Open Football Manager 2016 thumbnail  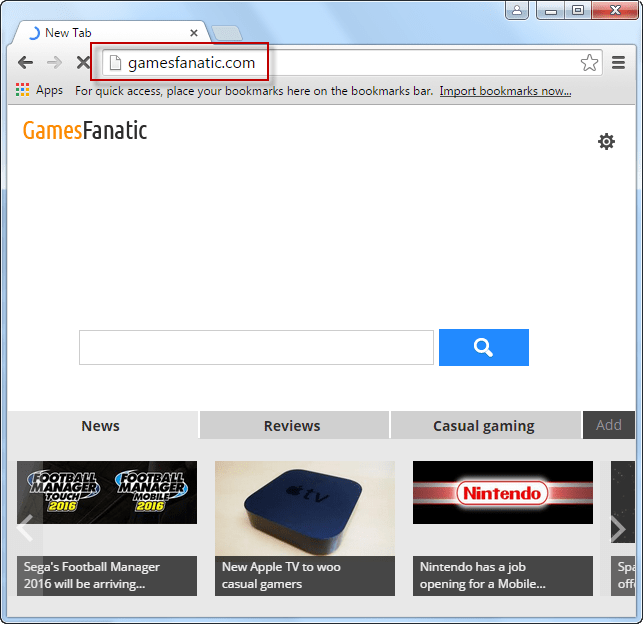pos(107,492)
